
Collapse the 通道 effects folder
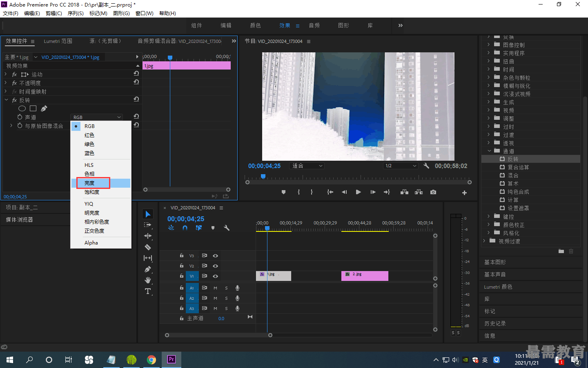point(489,151)
